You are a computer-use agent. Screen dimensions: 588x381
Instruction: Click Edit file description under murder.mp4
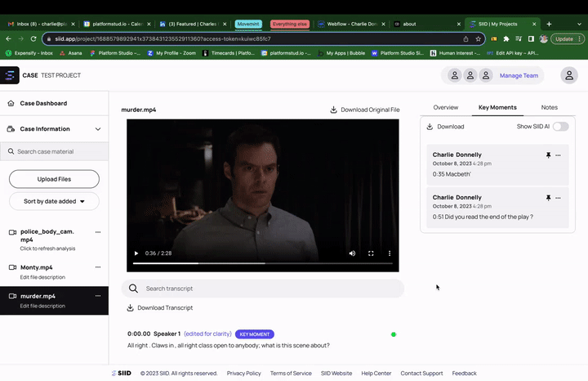click(42, 306)
